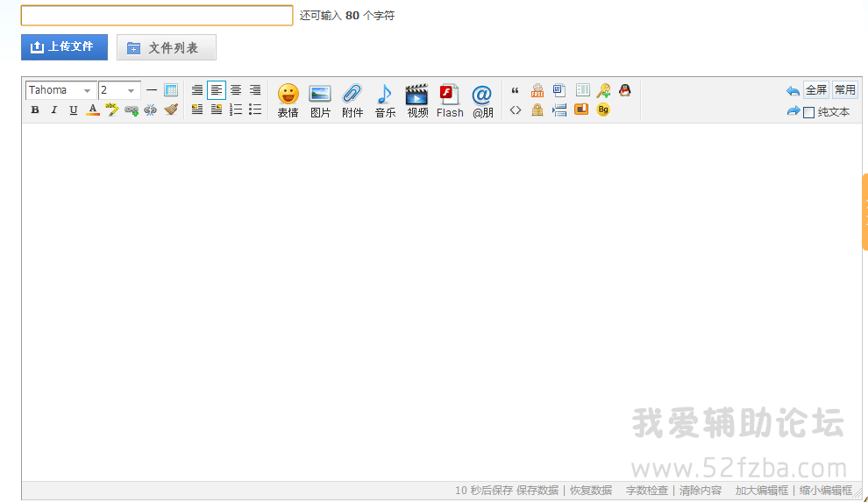Insert an image via 图片 button
Screen dimensions: 868x502
coord(320,101)
